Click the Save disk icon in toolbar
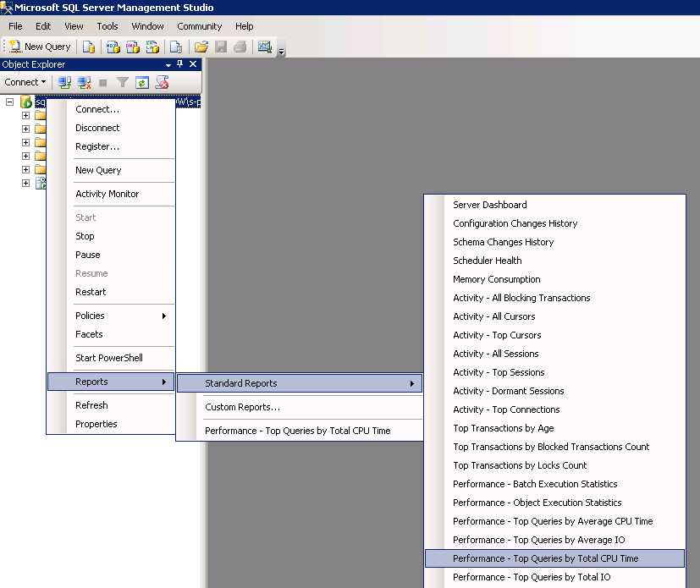Image resolution: width=700 pixels, height=588 pixels. [x=221, y=47]
